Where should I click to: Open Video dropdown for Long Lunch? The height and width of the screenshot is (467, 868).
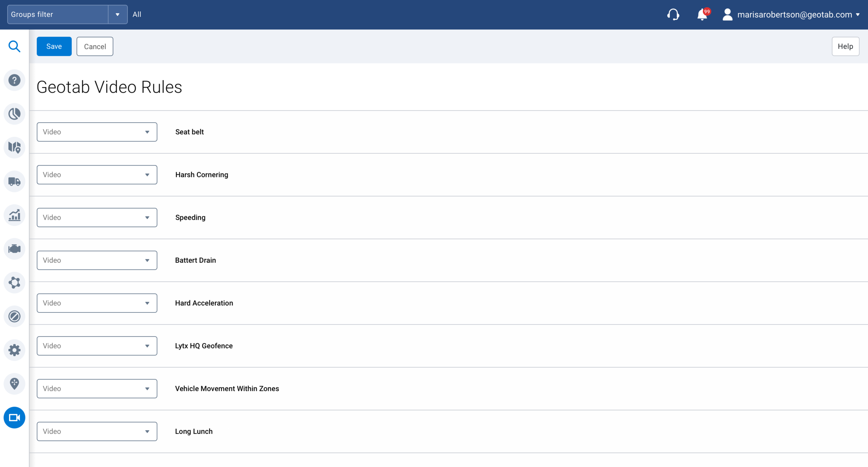97,431
